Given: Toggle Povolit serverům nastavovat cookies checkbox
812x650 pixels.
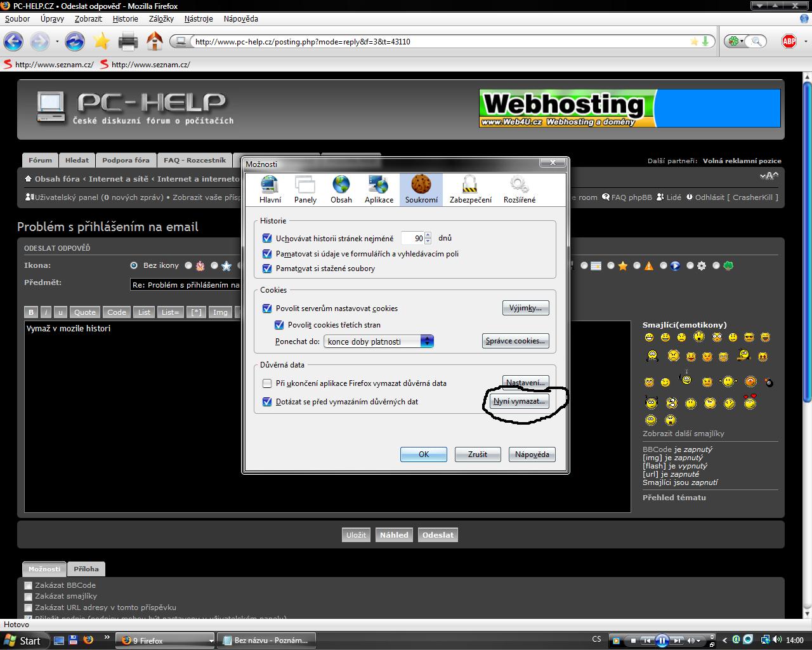Looking at the screenshot, I should pos(267,308).
